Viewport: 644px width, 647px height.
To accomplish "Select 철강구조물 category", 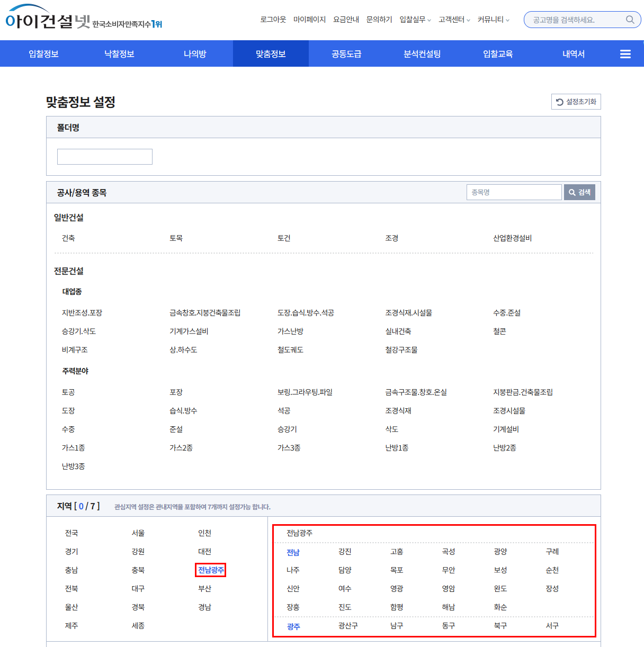I will coord(401,350).
